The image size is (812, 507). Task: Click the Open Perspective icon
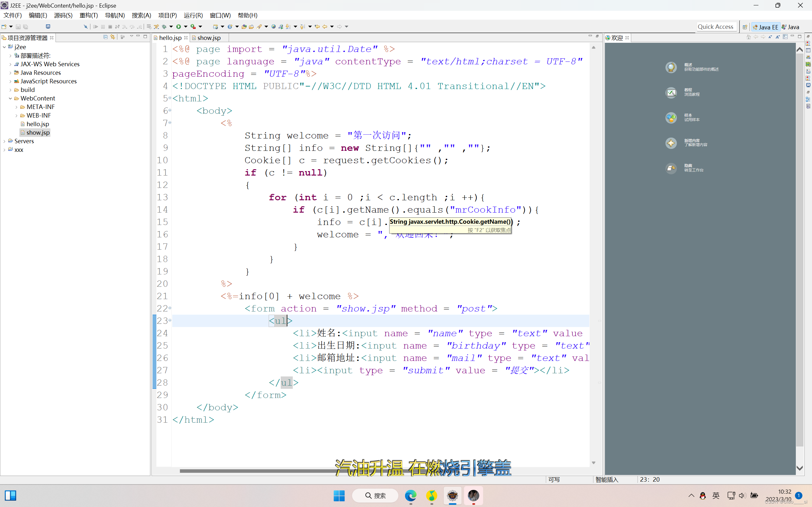[x=744, y=27]
